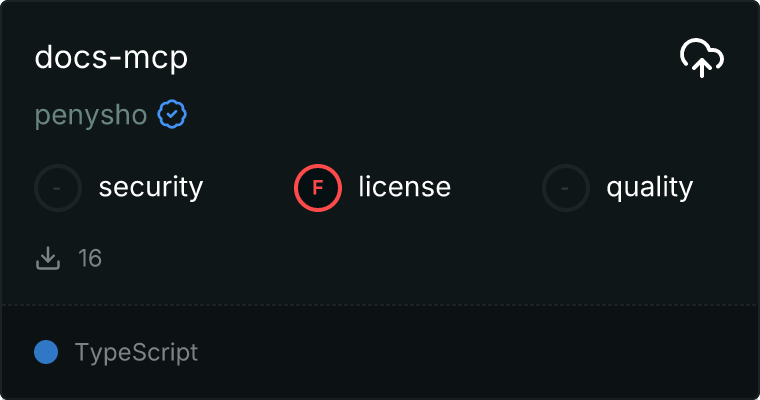Open the docs-mcp title link
760x400 pixels.
(x=111, y=58)
